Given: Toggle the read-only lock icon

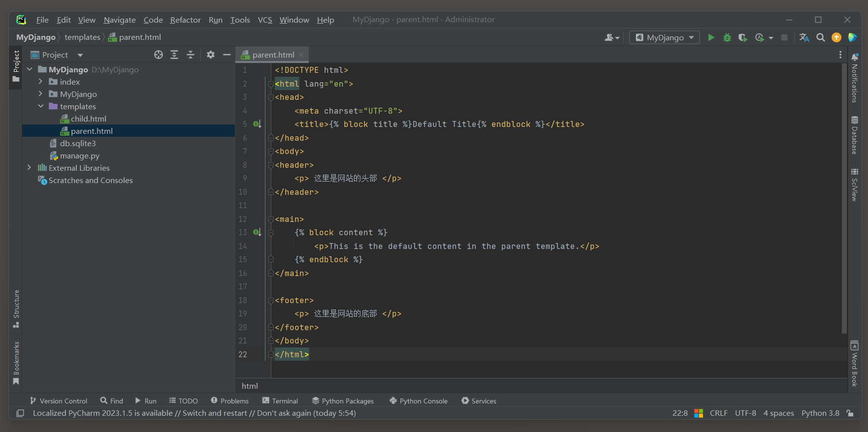Looking at the screenshot, I should (850, 413).
